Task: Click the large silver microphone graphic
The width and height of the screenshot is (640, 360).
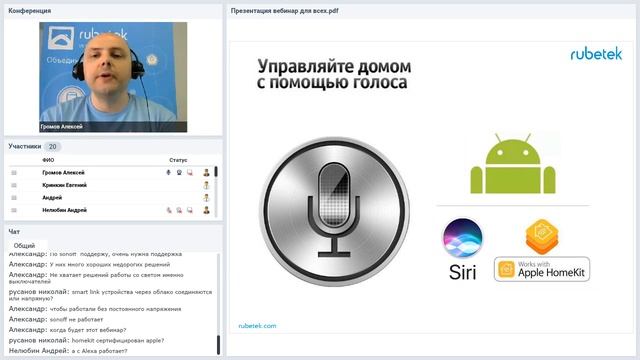Action: tap(334, 211)
